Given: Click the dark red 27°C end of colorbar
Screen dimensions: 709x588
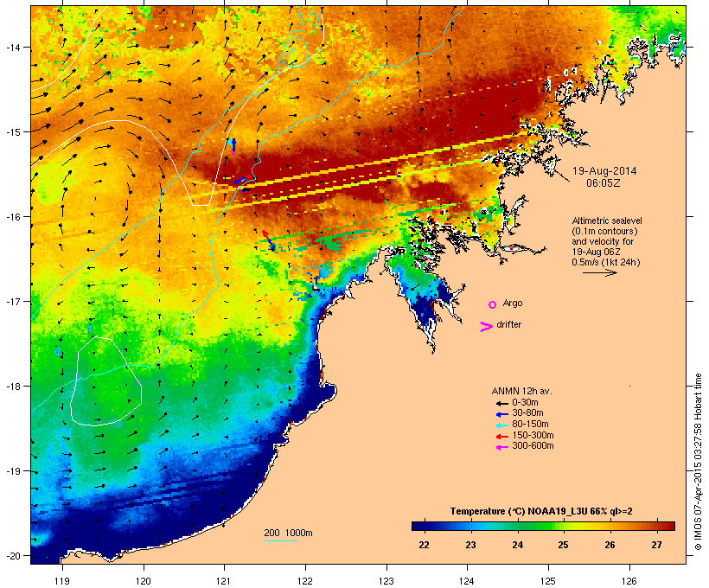Looking at the screenshot, I should coord(667,526).
